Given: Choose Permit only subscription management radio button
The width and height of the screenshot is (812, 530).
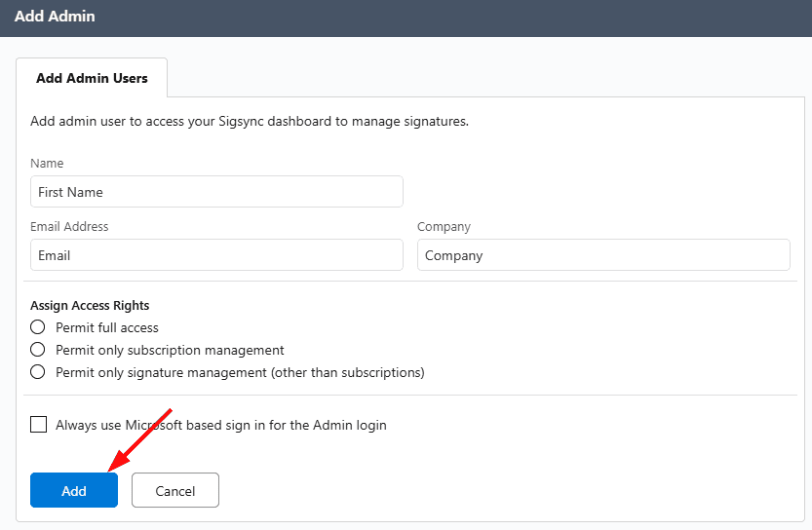Looking at the screenshot, I should click(x=38, y=350).
